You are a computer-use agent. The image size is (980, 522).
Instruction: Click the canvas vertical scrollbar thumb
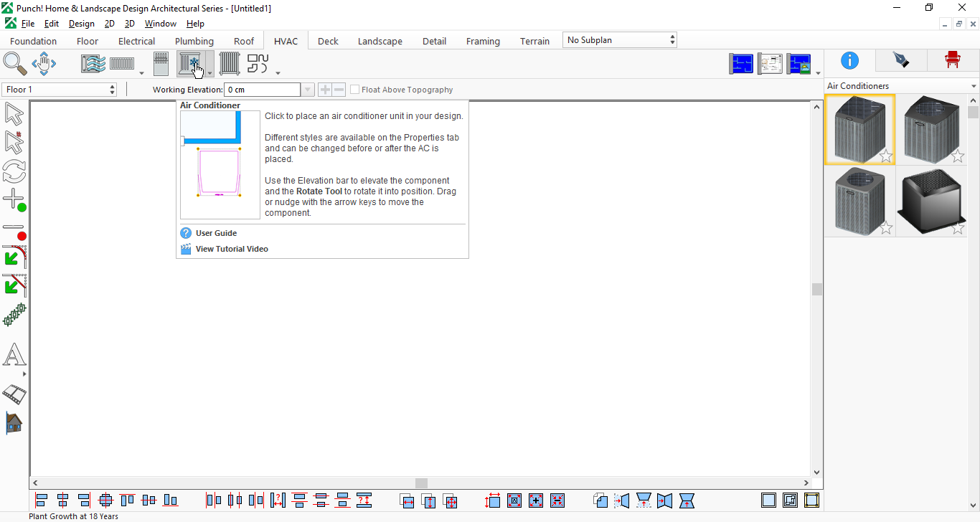point(816,289)
